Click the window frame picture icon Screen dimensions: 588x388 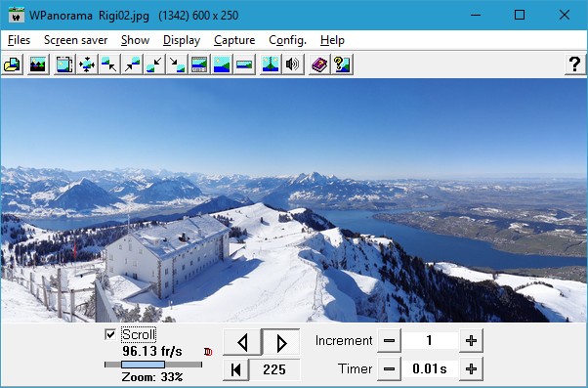click(x=64, y=65)
